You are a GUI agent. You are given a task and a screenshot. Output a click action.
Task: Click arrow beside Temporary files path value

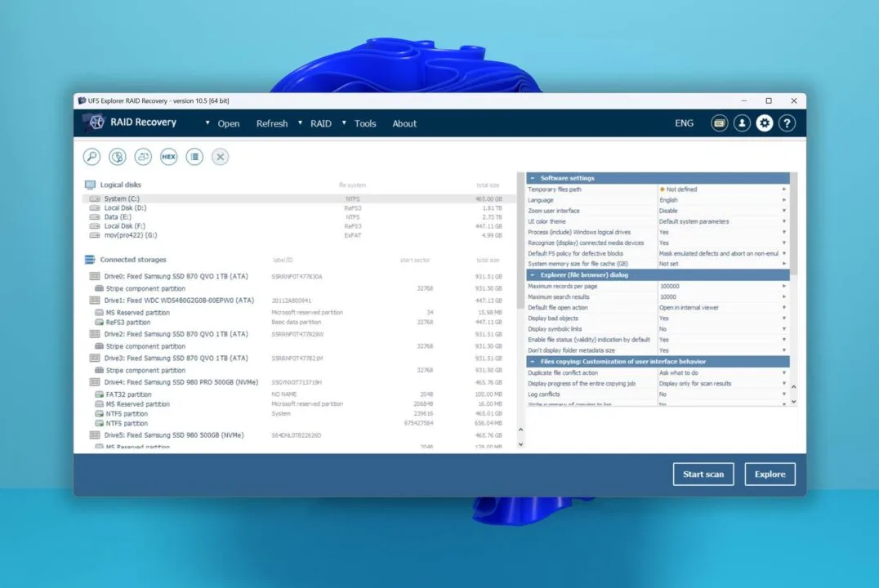coord(783,189)
